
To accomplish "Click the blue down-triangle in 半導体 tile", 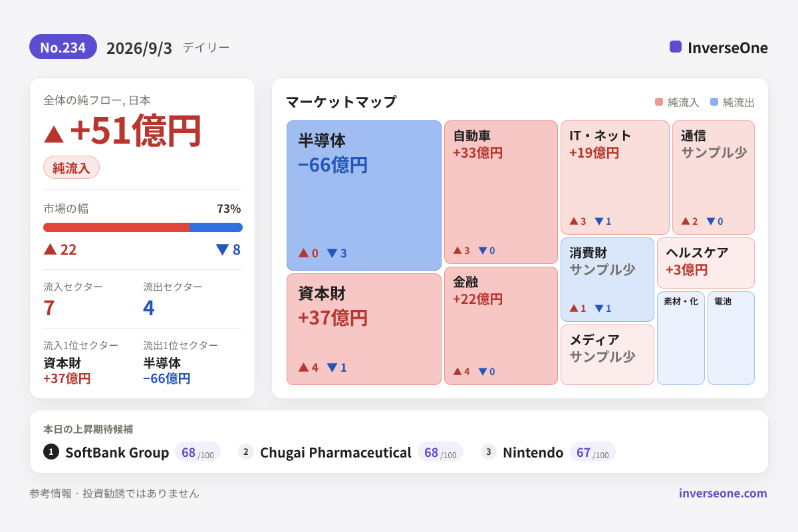I will [x=332, y=253].
